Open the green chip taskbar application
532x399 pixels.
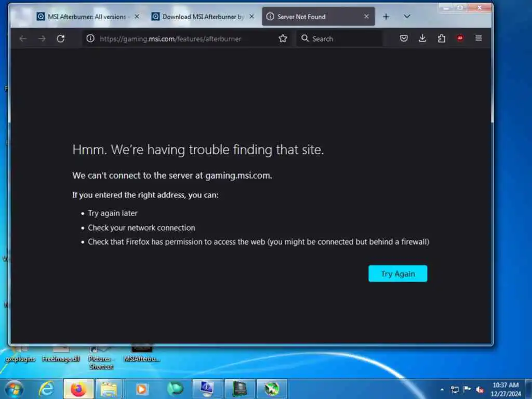[x=240, y=389]
